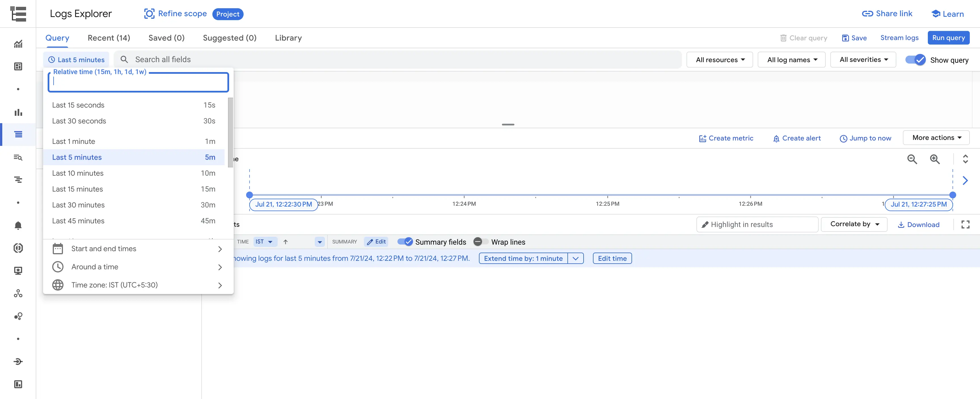
Task: Open More actions dropdown
Action: tap(936, 138)
